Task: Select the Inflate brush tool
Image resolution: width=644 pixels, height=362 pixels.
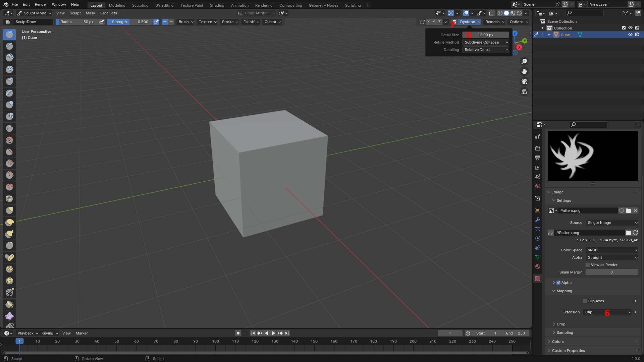Action: [9, 105]
